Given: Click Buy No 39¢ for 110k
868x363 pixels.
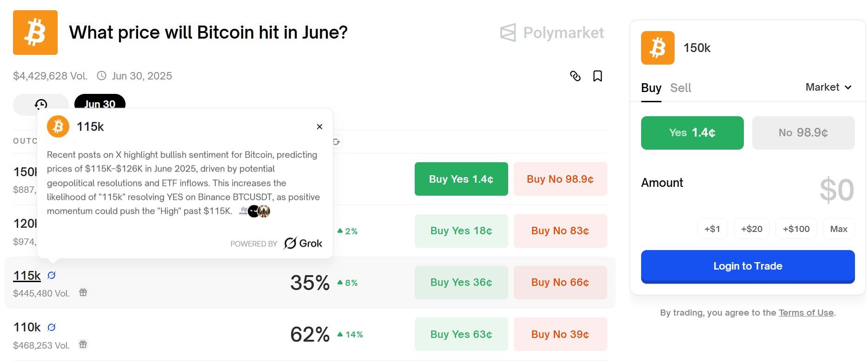Looking at the screenshot, I should pyautogui.click(x=560, y=334).
